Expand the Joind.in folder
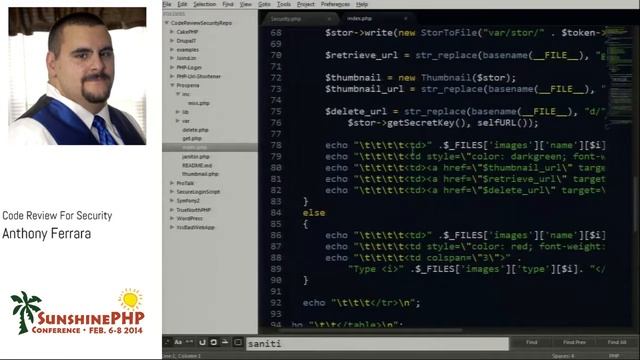Image resolution: width=640 pixels, height=360 pixels. (x=172, y=58)
